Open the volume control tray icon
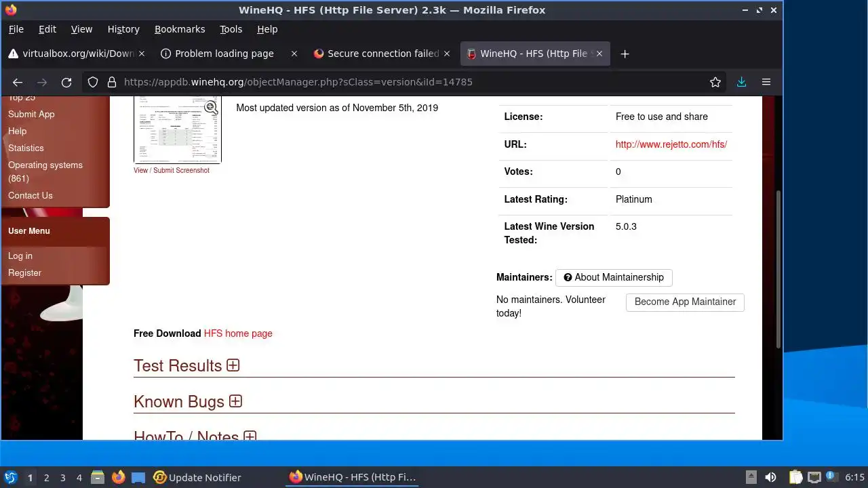 [770, 477]
